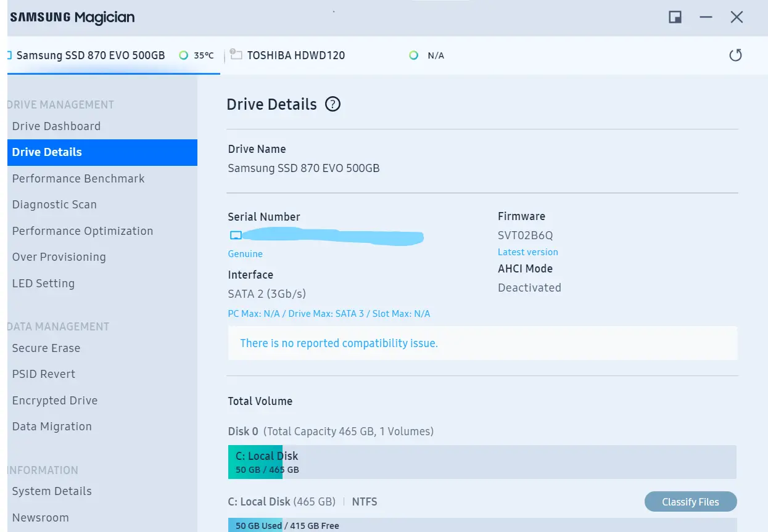Open Performance Benchmark page

(x=102, y=179)
